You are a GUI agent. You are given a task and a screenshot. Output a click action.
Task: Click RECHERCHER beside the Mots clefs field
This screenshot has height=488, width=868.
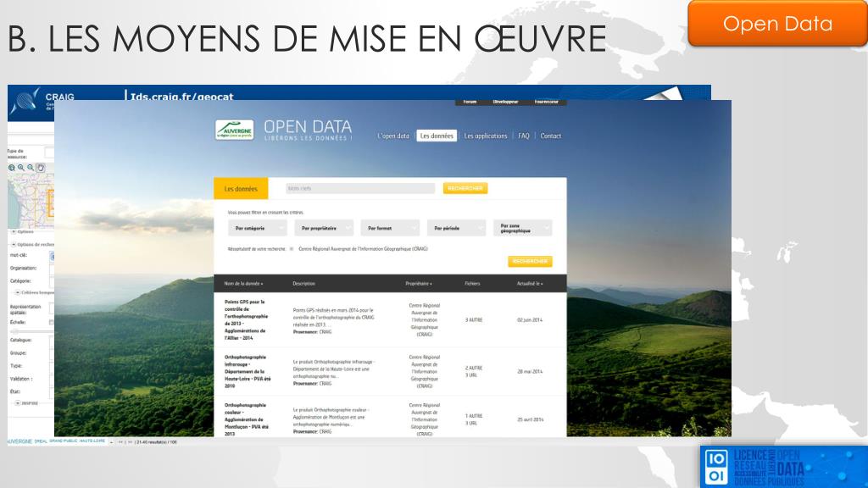(465, 189)
